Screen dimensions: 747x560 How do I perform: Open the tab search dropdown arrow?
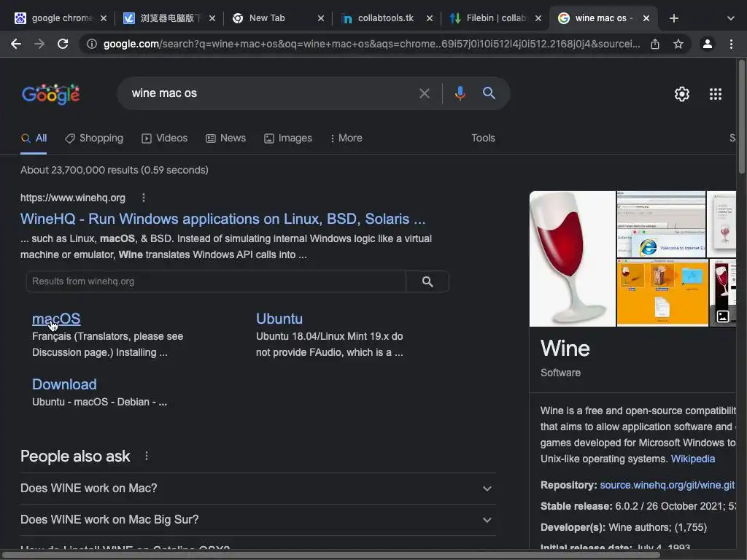[x=730, y=18]
